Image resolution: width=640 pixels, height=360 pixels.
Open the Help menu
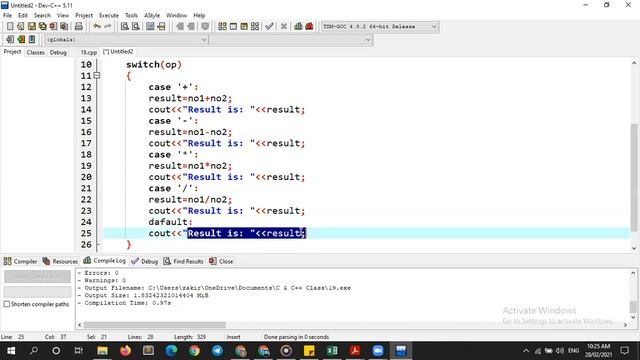[x=199, y=16]
